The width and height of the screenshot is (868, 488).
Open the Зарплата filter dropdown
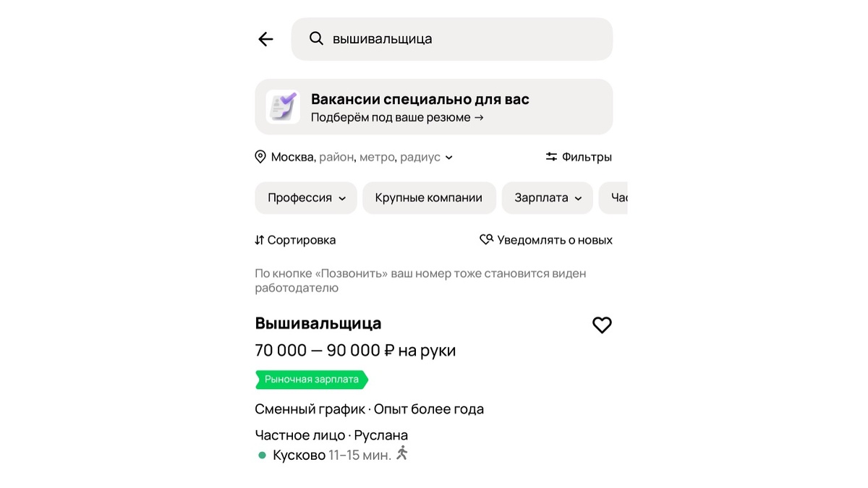(547, 197)
